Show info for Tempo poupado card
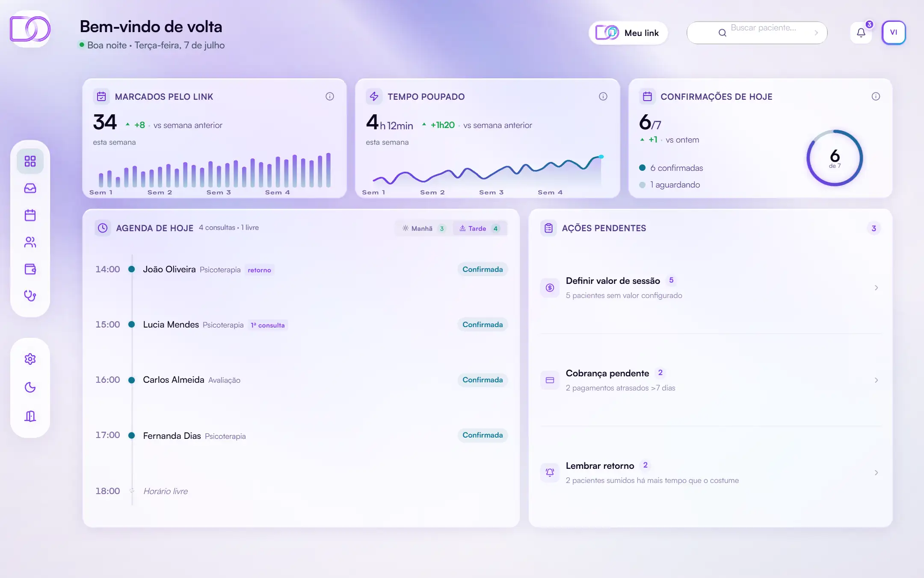Image resolution: width=924 pixels, height=578 pixels. [x=603, y=96]
